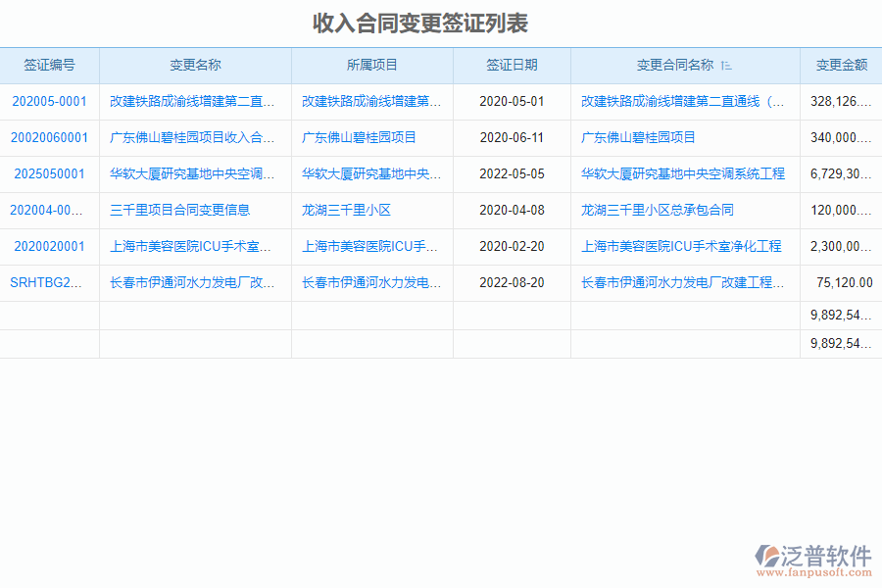The height and width of the screenshot is (588, 882).
Task: Click the 签证编号 column header
Action: pos(50,65)
